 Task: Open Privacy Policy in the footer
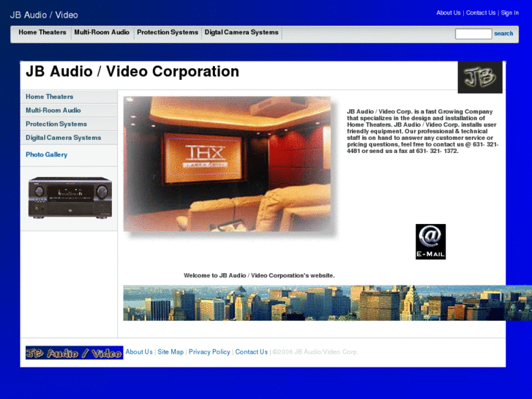tap(209, 352)
